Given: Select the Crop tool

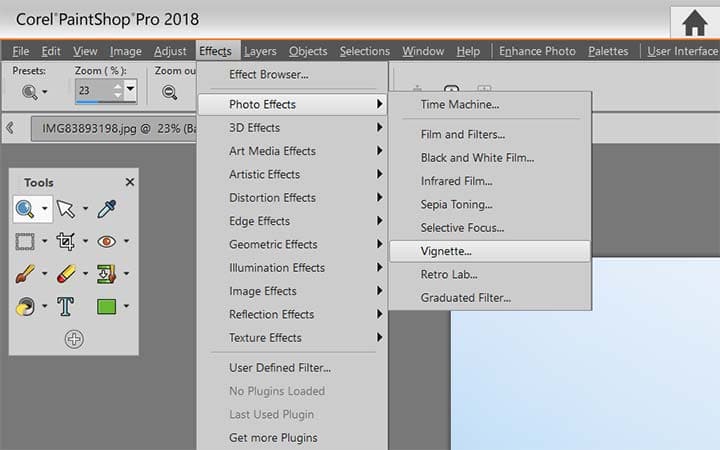Looking at the screenshot, I should point(66,242).
